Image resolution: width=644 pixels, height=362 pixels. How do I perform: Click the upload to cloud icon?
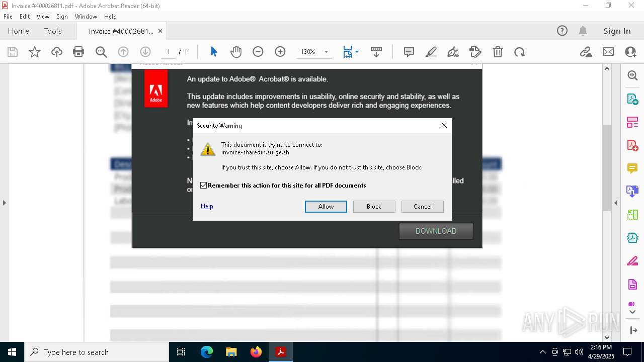pos(57,52)
